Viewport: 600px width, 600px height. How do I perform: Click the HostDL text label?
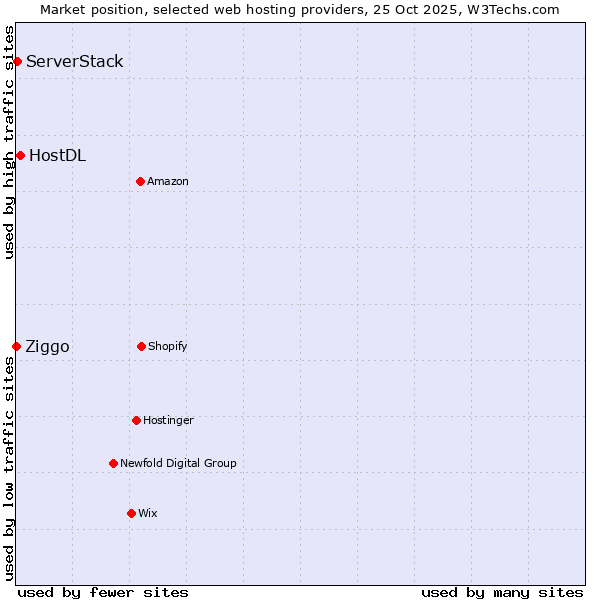tap(58, 155)
